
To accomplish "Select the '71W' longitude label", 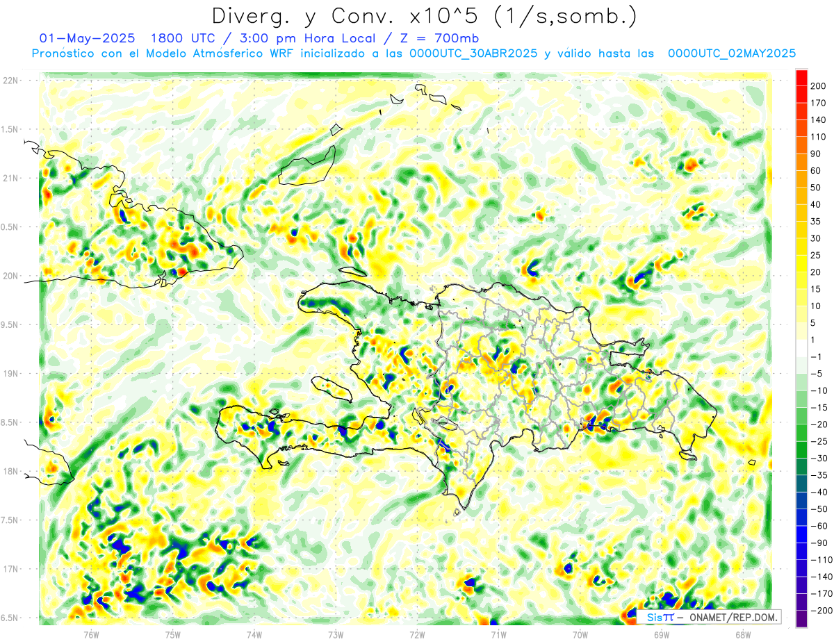I will 498,634.
